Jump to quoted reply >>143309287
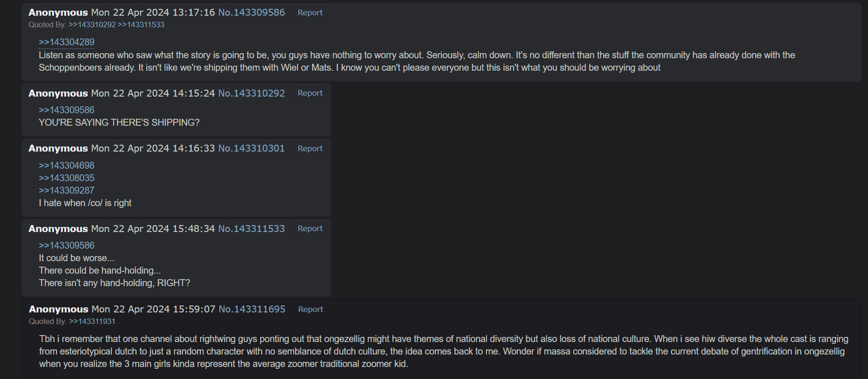The width and height of the screenshot is (868, 379). pos(67,190)
